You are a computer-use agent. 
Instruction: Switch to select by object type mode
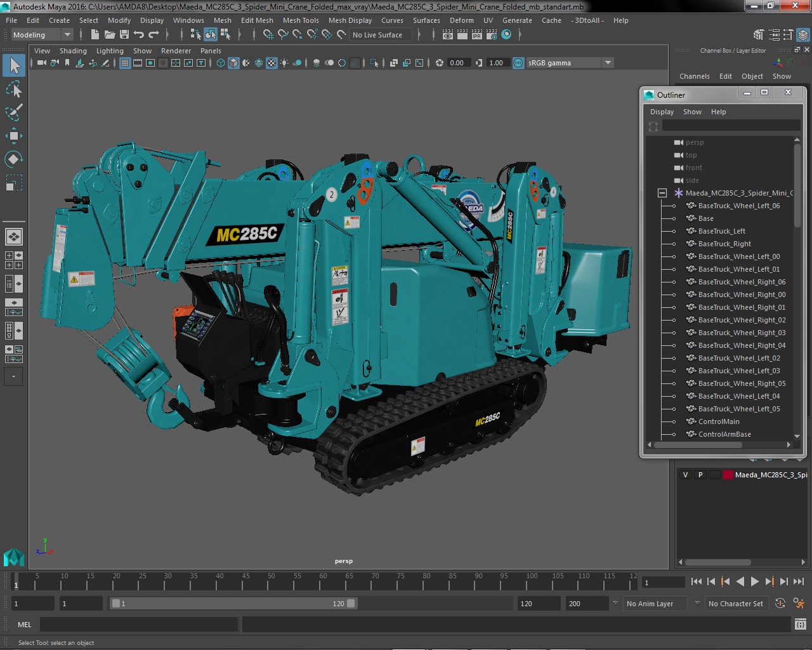point(210,35)
